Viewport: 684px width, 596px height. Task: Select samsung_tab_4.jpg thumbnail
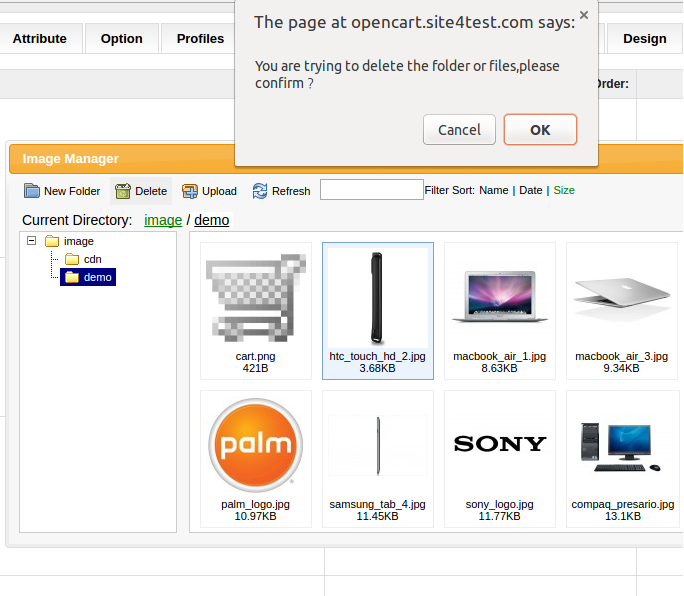click(x=378, y=445)
